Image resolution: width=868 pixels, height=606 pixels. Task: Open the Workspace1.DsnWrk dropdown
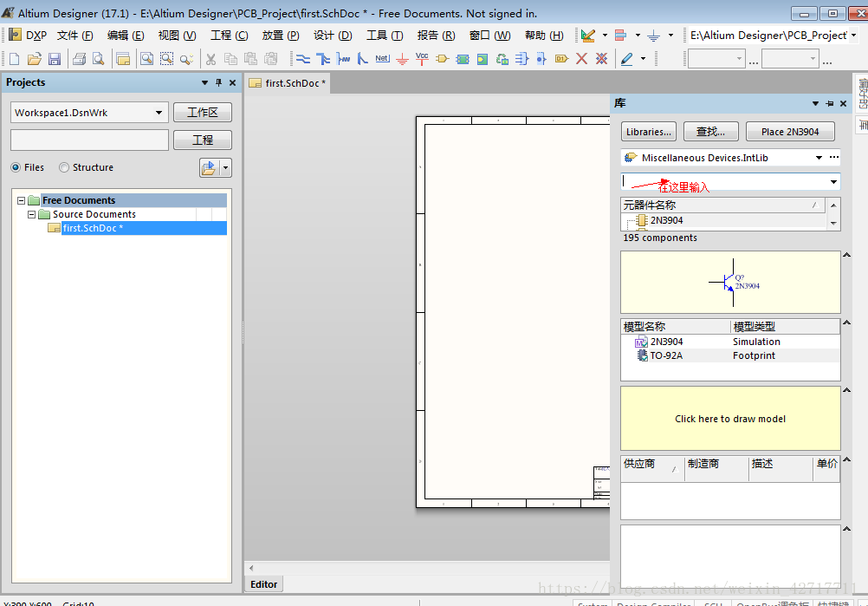pos(159,113)
